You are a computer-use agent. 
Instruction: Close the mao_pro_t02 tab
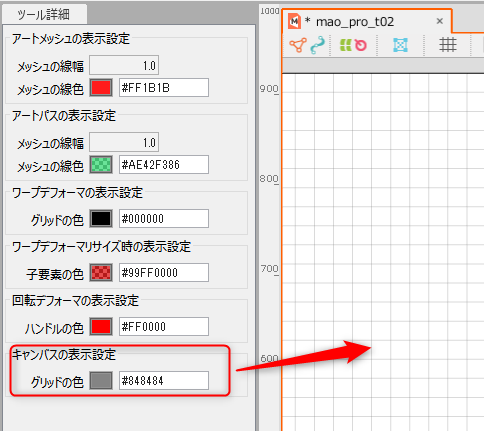(440, 21)
